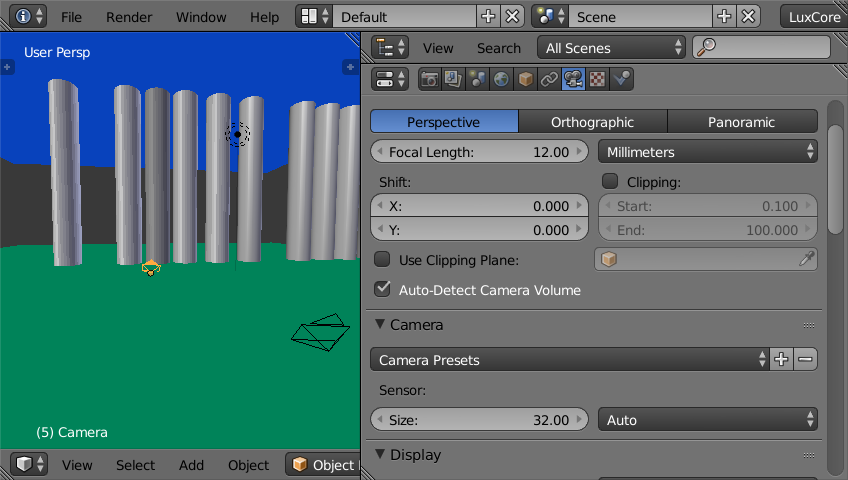Open the Render menu
Viewport: 848px width, 480px height.
pos(129,17)
